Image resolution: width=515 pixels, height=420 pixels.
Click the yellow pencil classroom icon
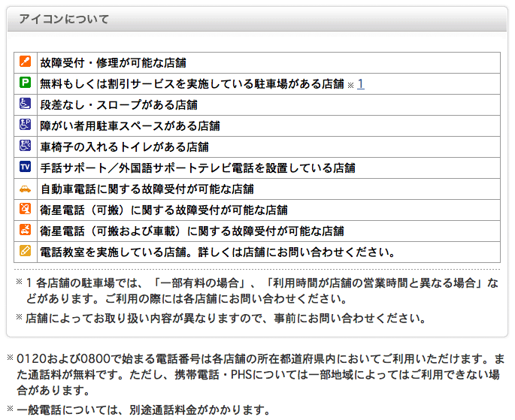(x=26, y=250)
